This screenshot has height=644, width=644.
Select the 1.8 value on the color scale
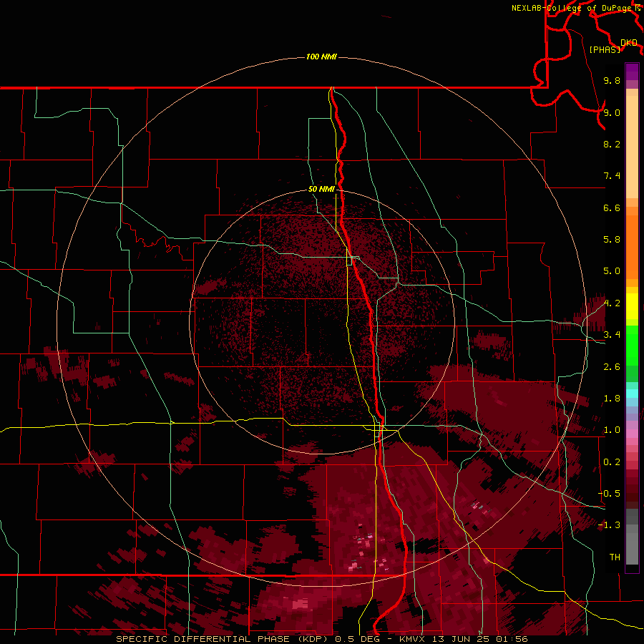(x=612, y=399)
